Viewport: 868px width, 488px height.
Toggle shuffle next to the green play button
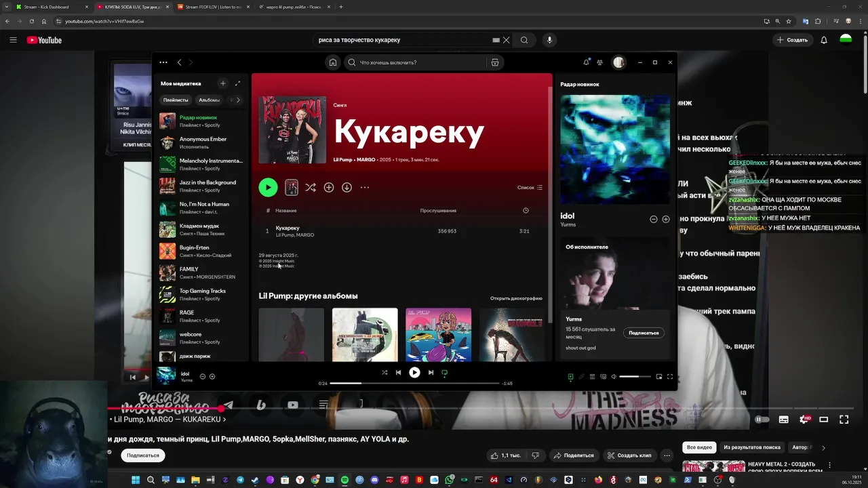311,187
